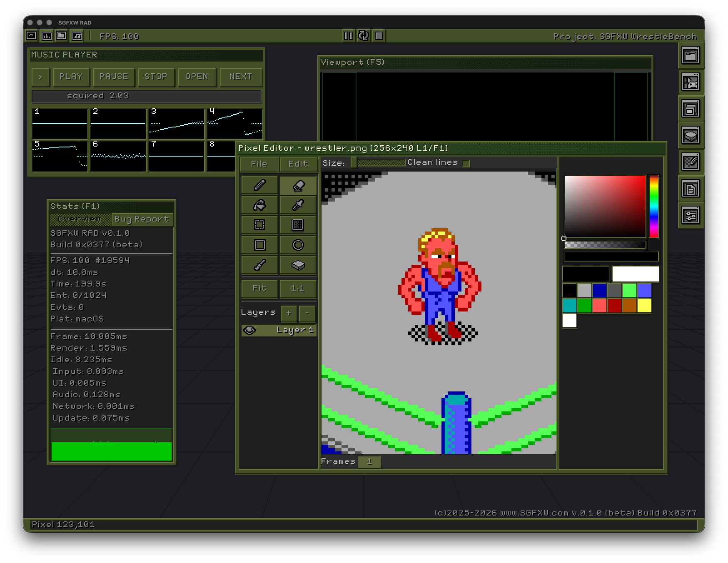
Task: Open the music player toolbar icon
Action: click(x=77, y=36)
